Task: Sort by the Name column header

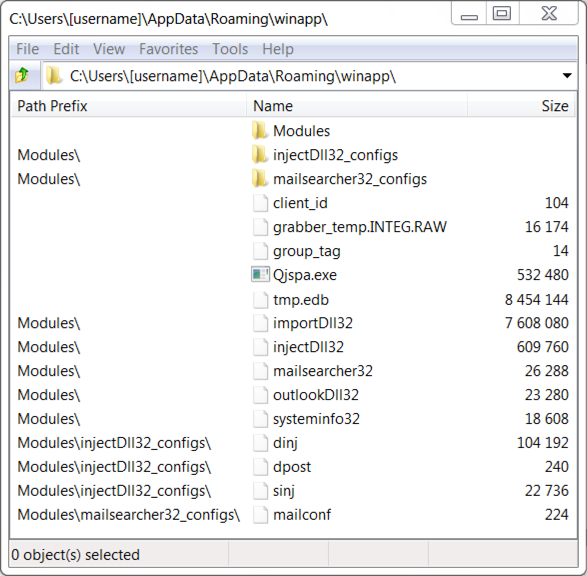Action: tap(357, 106)
